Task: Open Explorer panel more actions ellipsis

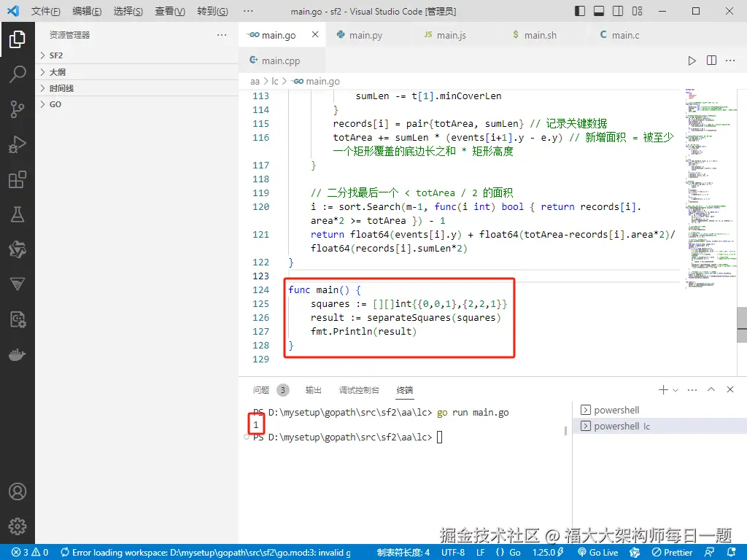Action: (222, 35)
